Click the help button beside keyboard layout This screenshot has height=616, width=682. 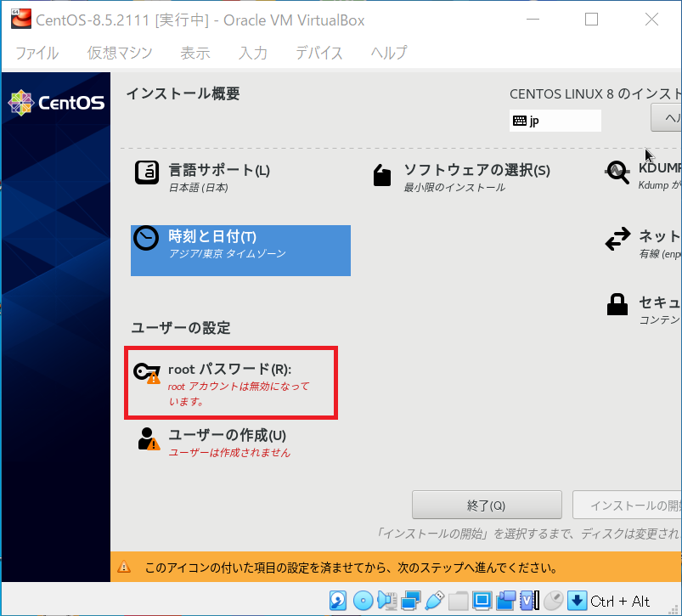(667, 117)
